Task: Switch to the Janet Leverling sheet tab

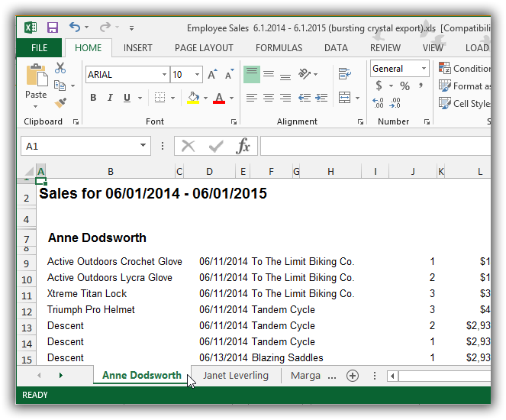Action: tap(236, 376)
